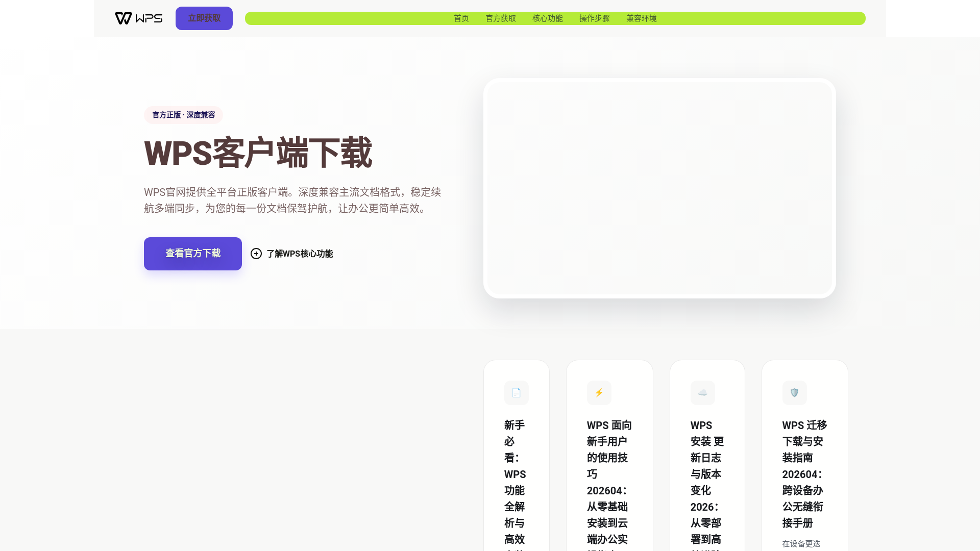Go to 兼容环境 section
980x551 pixels.
(642, 18)
